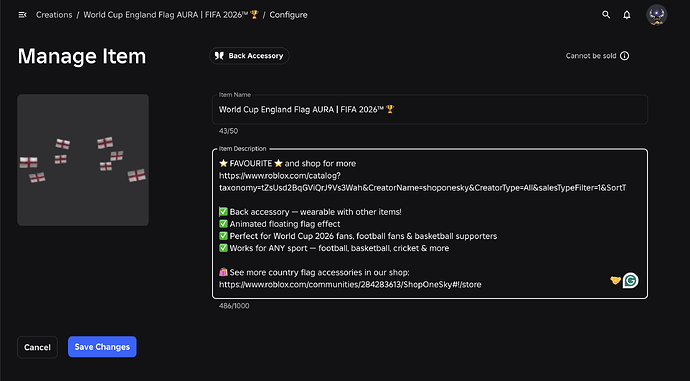Click the 'FAVOURITE and shop for more' line

(x=287, y=164)
